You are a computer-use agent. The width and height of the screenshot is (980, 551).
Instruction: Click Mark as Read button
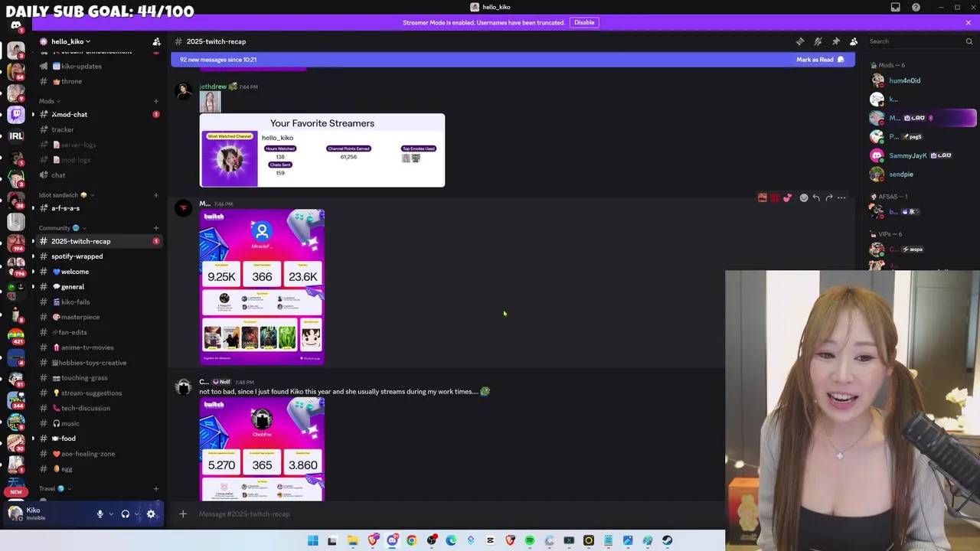[x=820, y=60]
